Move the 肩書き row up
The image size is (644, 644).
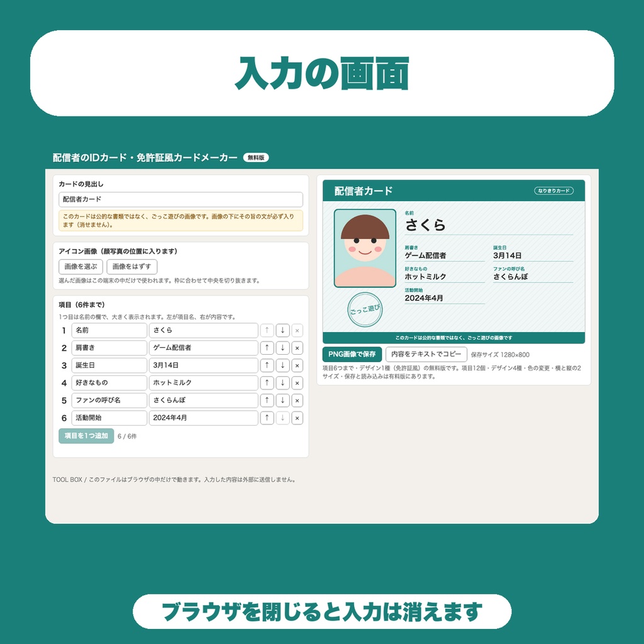pos(267,348)
